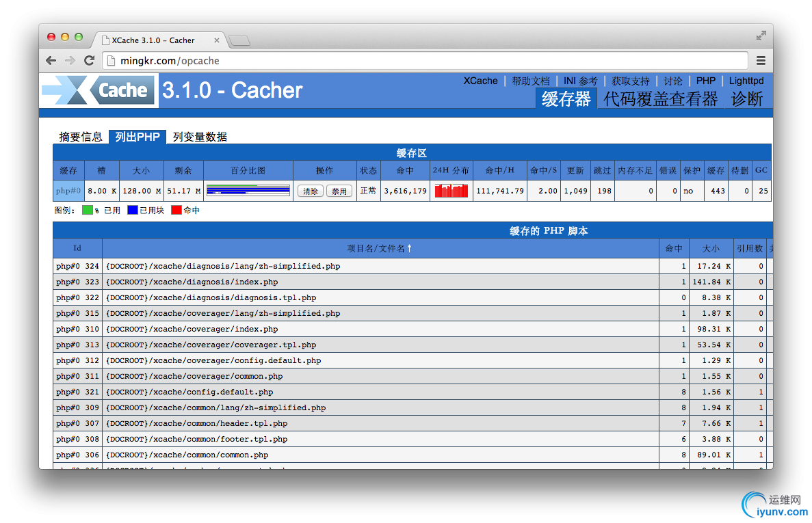812x523 pixels.
Task: Reload the mingkr.com/opcache page
Action: pos(89,61)
